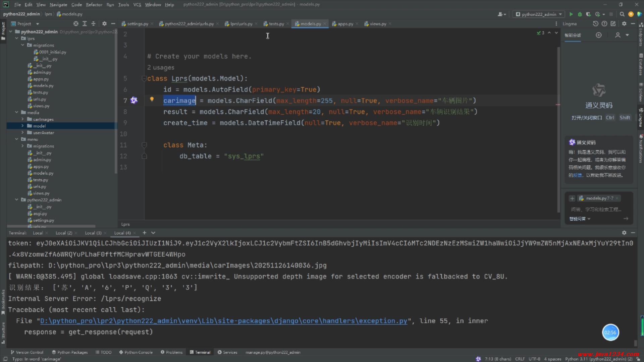This screenshot has height=362, width=644.
Task: Collapse all in Project panel
Action: point(93,24)
